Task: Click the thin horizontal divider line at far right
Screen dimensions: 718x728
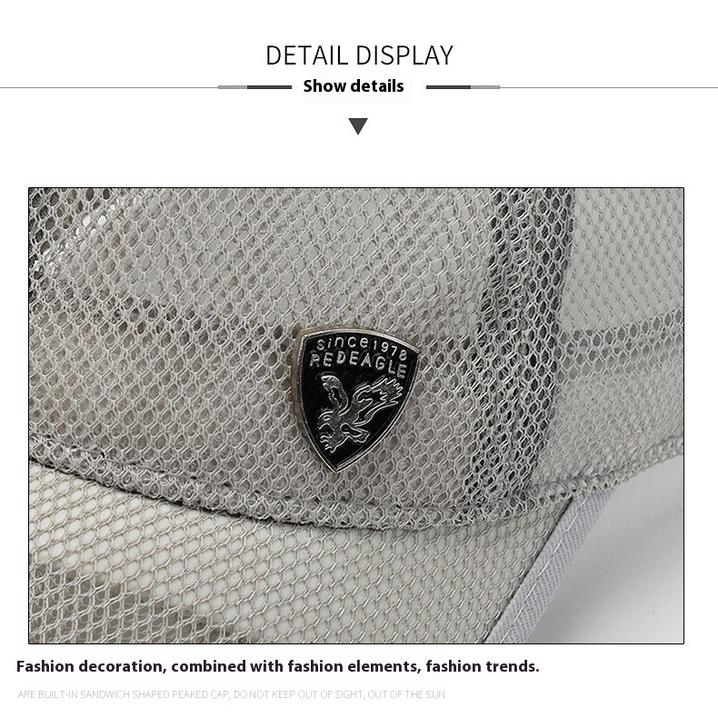Action: [608, 87]
